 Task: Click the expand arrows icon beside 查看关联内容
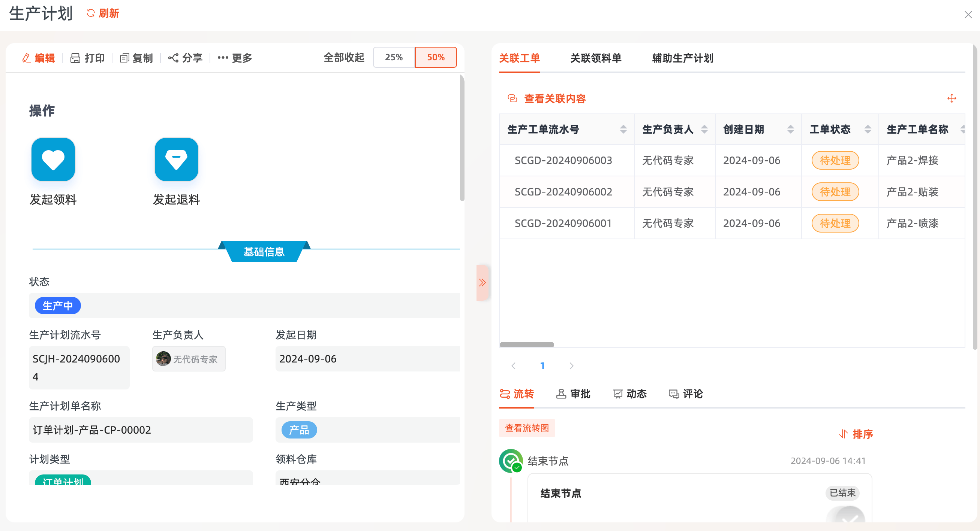tap(952, 98)
